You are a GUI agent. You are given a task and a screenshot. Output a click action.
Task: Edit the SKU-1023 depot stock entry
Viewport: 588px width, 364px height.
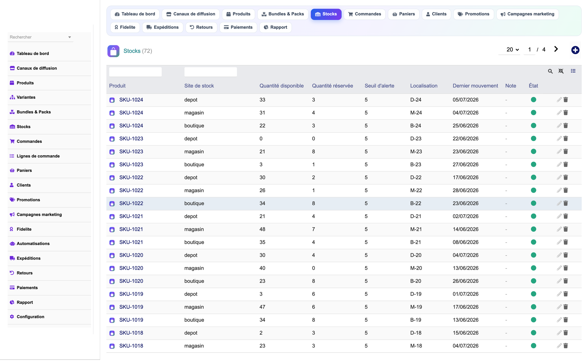pos(559,139)
